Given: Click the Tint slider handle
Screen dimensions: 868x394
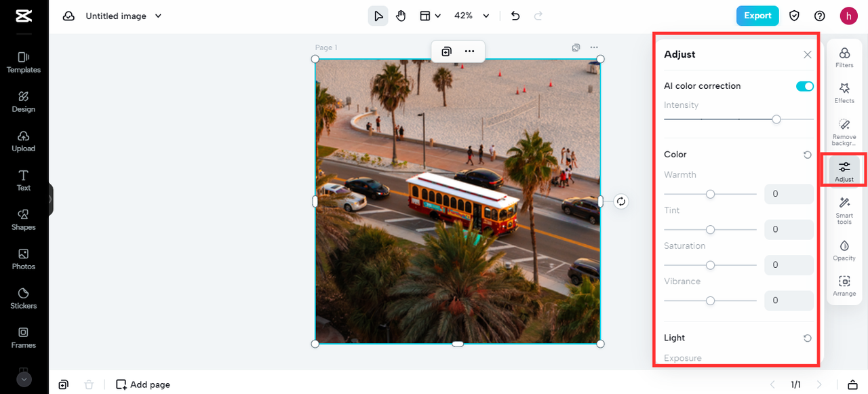Looking at the screenshot, I should click(710, 229).
